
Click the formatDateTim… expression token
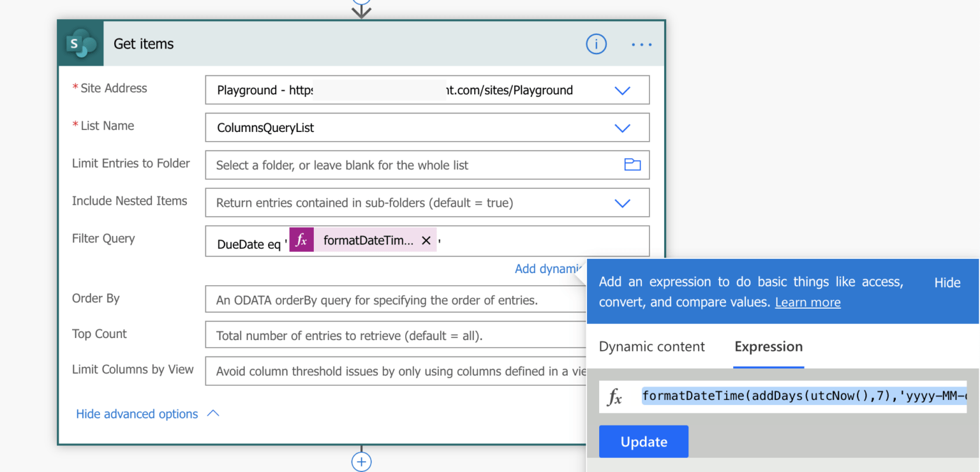(363, 240)
